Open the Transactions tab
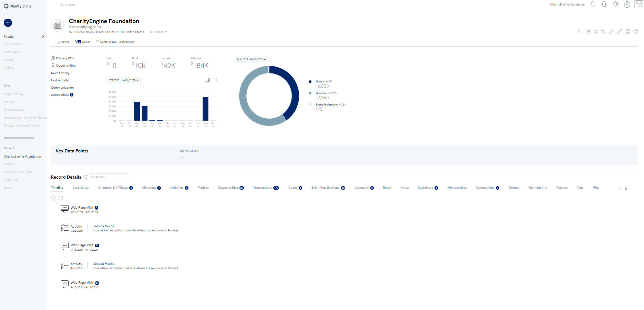 (266, 188)
